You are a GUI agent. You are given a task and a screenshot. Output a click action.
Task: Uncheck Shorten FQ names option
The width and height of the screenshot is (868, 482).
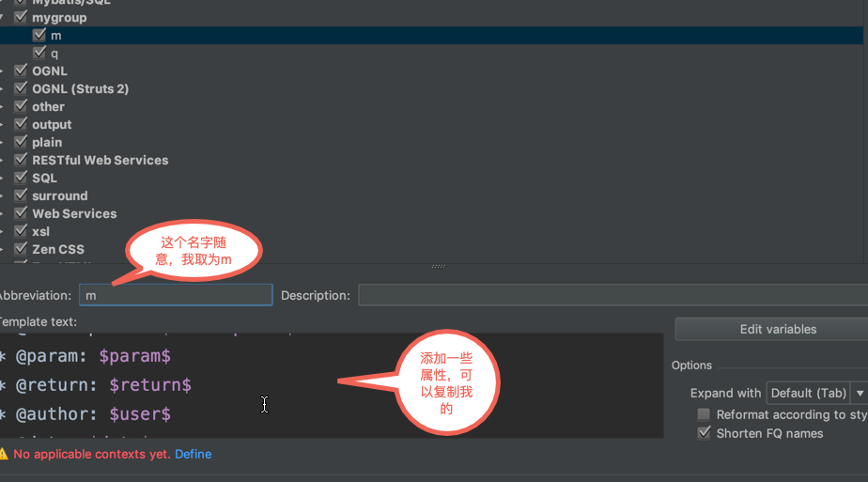click(704, 433)
